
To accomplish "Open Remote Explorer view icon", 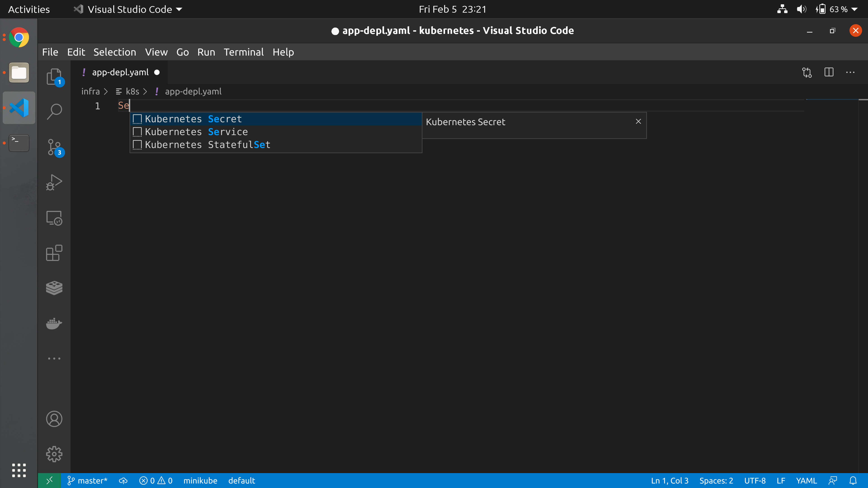I will (x=54, y=218).
